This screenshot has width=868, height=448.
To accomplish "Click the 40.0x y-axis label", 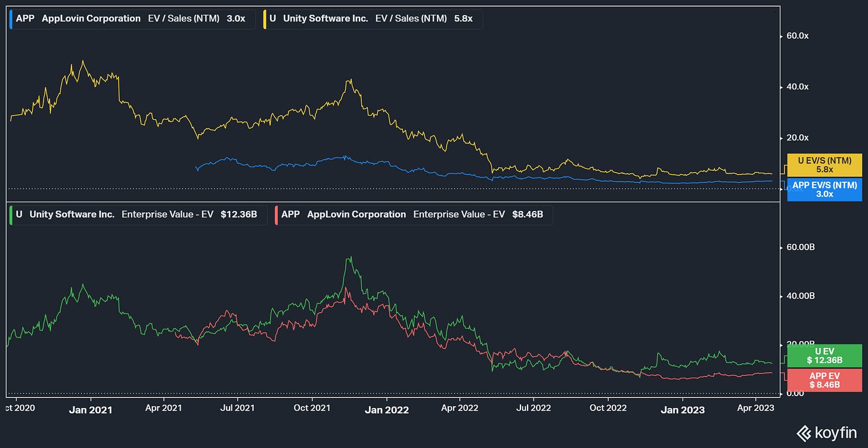I will (x=797, y=86).
